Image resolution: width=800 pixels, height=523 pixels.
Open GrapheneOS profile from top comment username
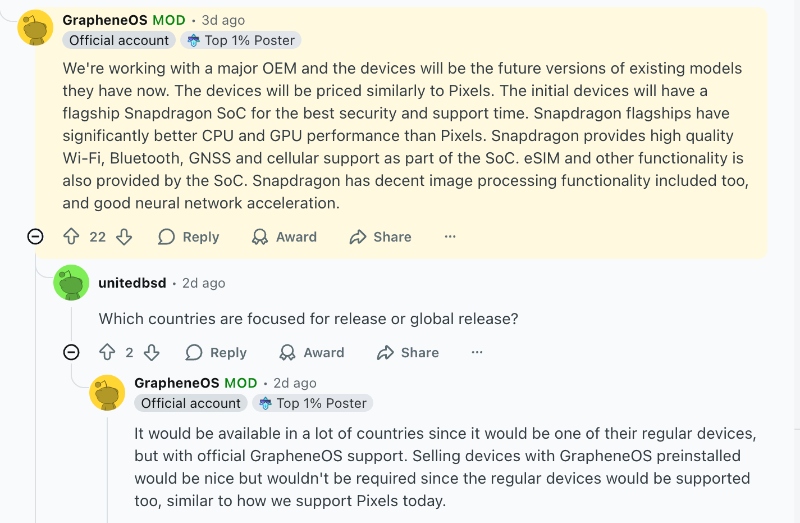click(x=105, y=20)
